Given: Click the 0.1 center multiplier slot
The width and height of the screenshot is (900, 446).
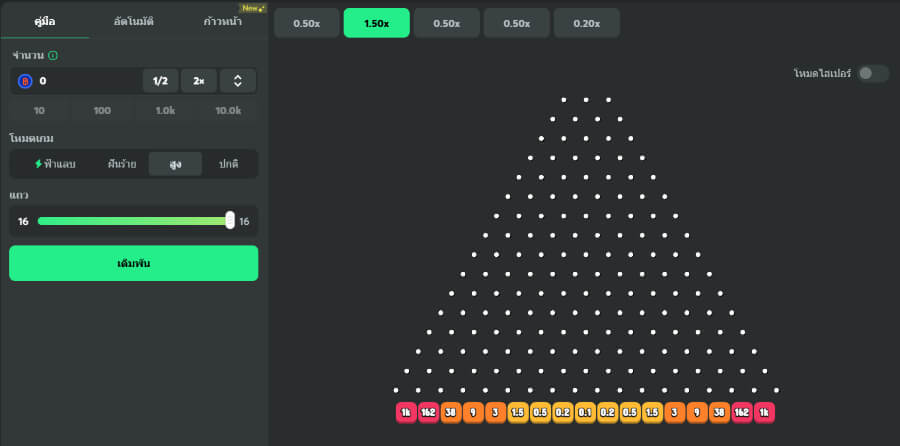Looking at the screenshot, I should pos(585,413).
